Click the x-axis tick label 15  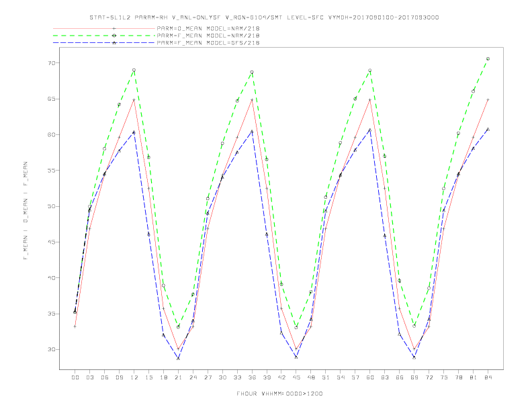(x=148, y=377)
